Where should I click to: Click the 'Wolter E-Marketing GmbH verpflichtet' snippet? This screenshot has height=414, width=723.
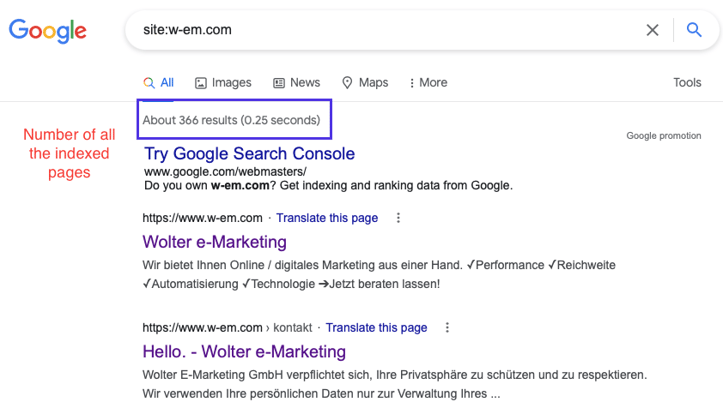click(x=395, y=384)
